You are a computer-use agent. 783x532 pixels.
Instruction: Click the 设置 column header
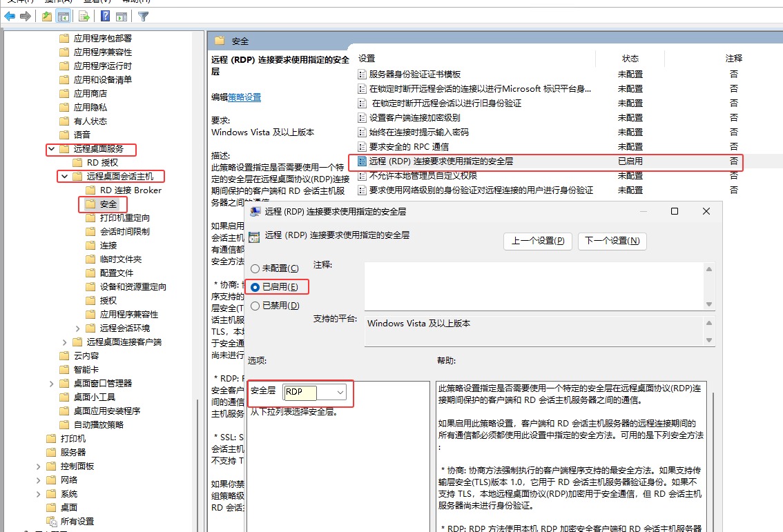coord(367,59)
